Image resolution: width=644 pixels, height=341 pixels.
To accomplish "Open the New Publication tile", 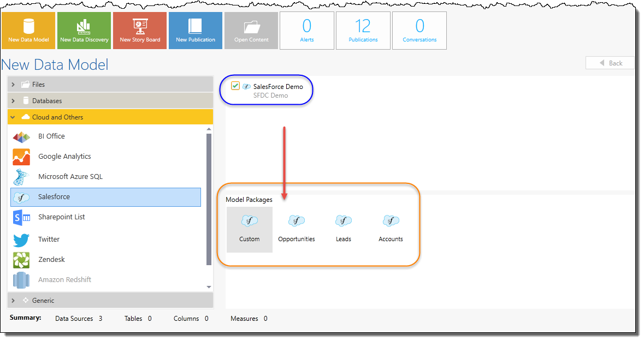I will (196, 31).
